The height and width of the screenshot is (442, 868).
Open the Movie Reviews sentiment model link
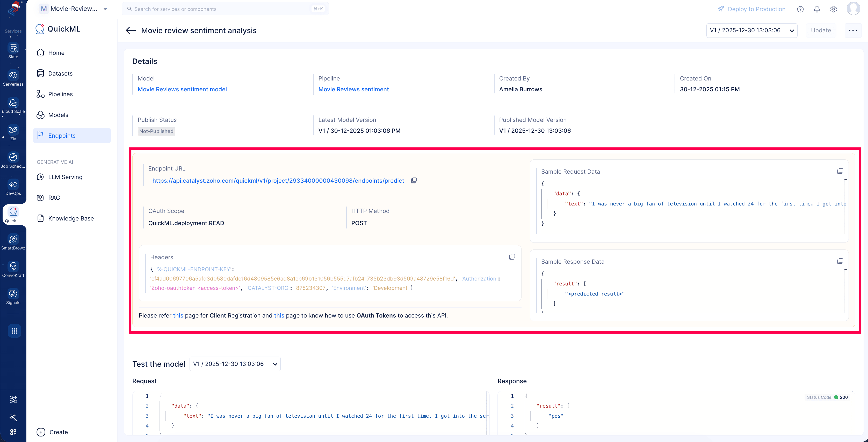[182, 89]
